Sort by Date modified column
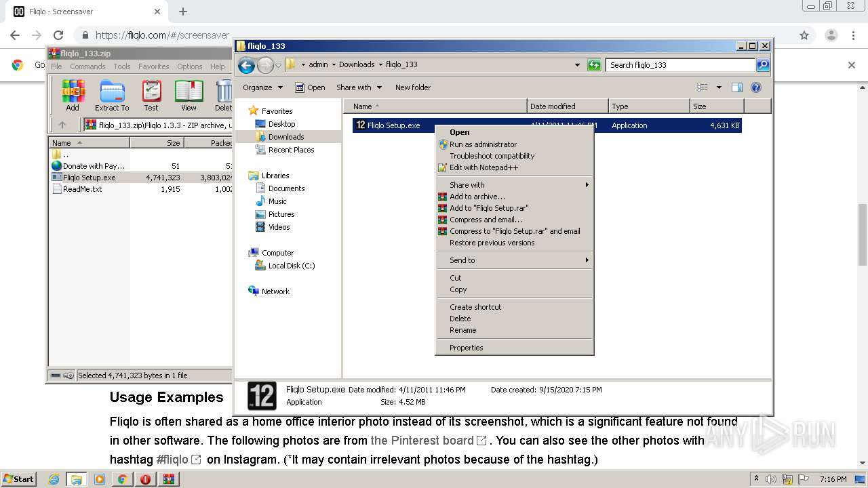Image resolution: width=868 pixels, height=488 pixels. [x=567, y=106]
